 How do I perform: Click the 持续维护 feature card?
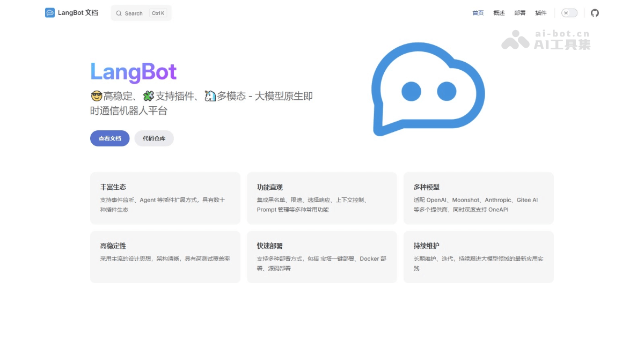478,257
